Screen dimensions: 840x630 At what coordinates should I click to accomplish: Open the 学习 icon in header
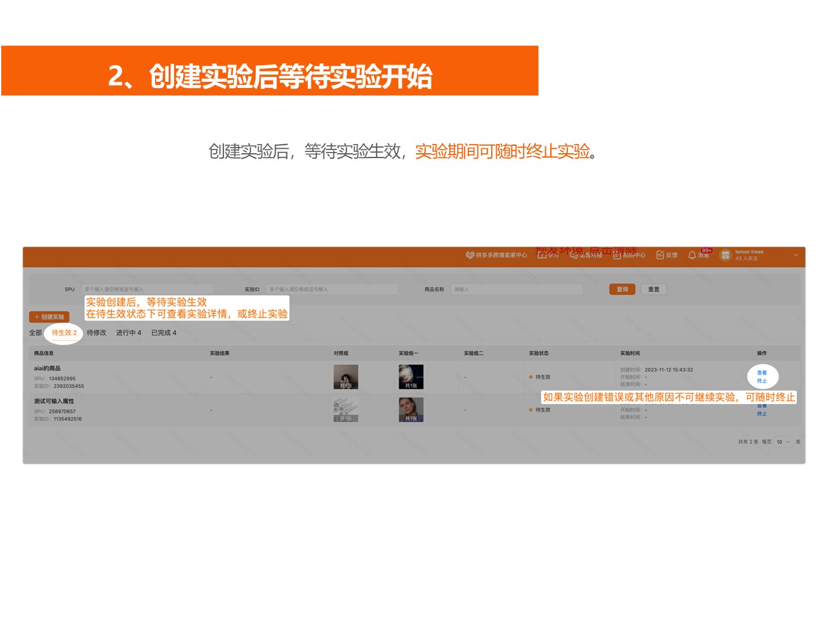click(x=542, y=255)
